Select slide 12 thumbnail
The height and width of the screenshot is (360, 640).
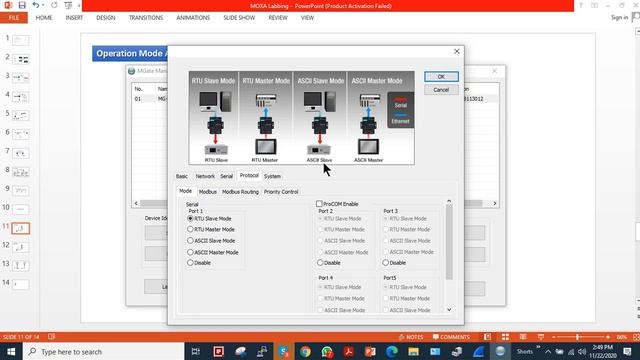tap(20, 247)
